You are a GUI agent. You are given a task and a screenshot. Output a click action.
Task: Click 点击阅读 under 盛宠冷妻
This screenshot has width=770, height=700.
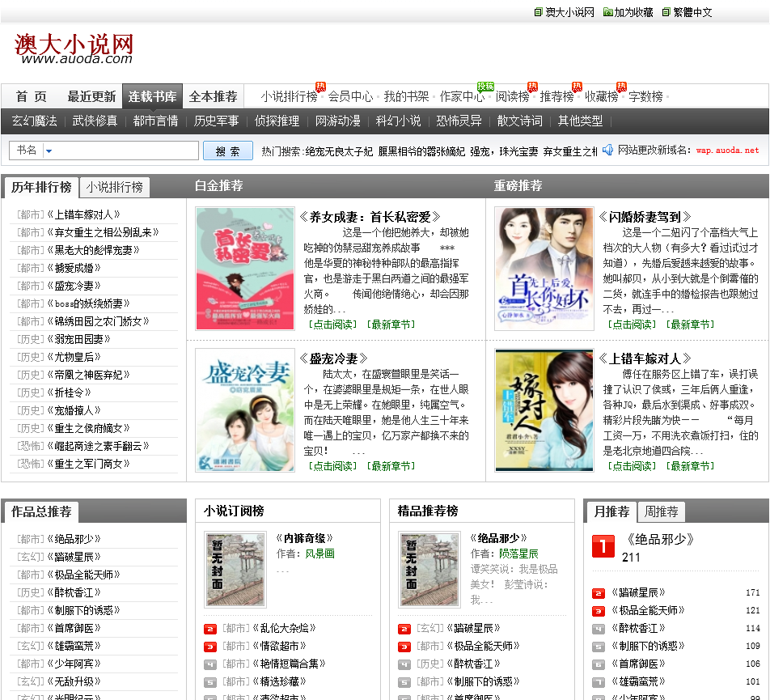333,465
